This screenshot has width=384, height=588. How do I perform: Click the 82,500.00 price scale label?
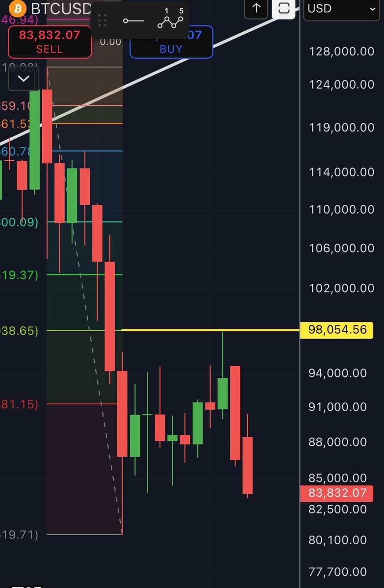[338, 509]
